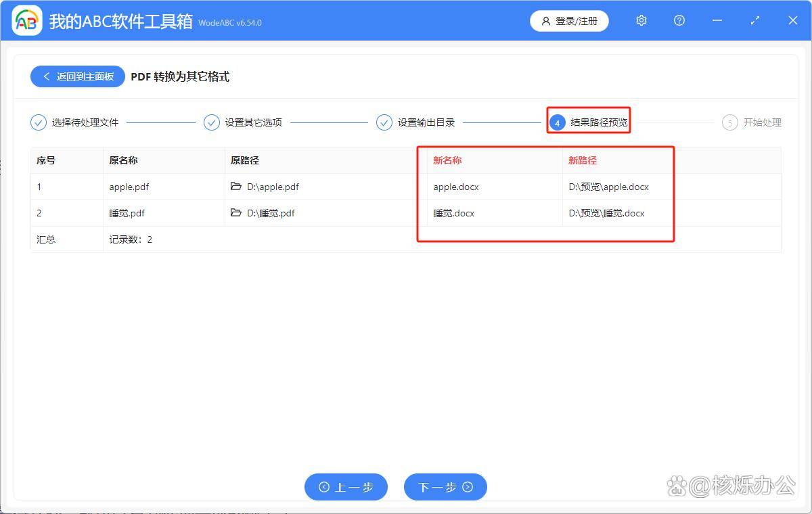Proceed with the 下一步 button
Viewport: 812px width, 514px height.
tap(445, 487)
